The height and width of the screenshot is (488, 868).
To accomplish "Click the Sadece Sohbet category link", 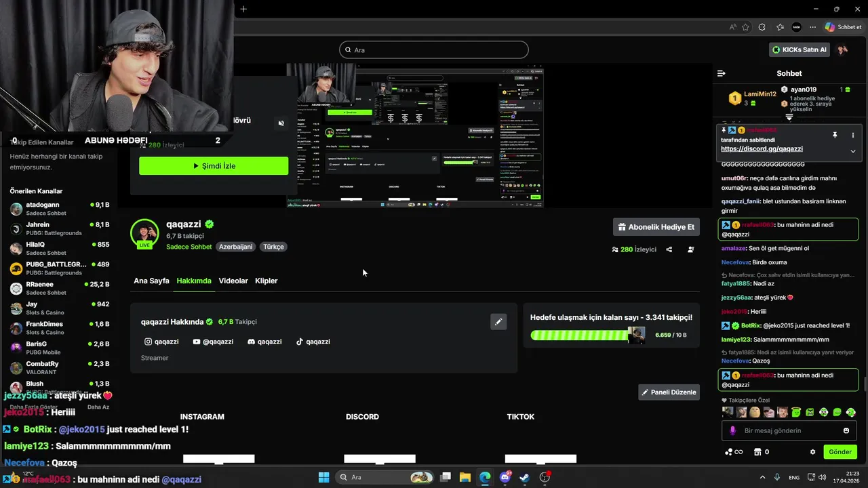I will (189, 247).
